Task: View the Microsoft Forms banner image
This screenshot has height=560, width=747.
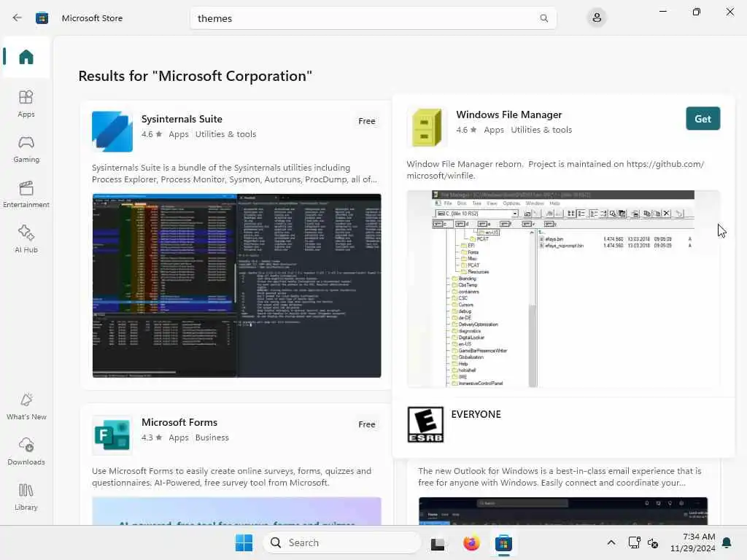Action: pos(237,511)
